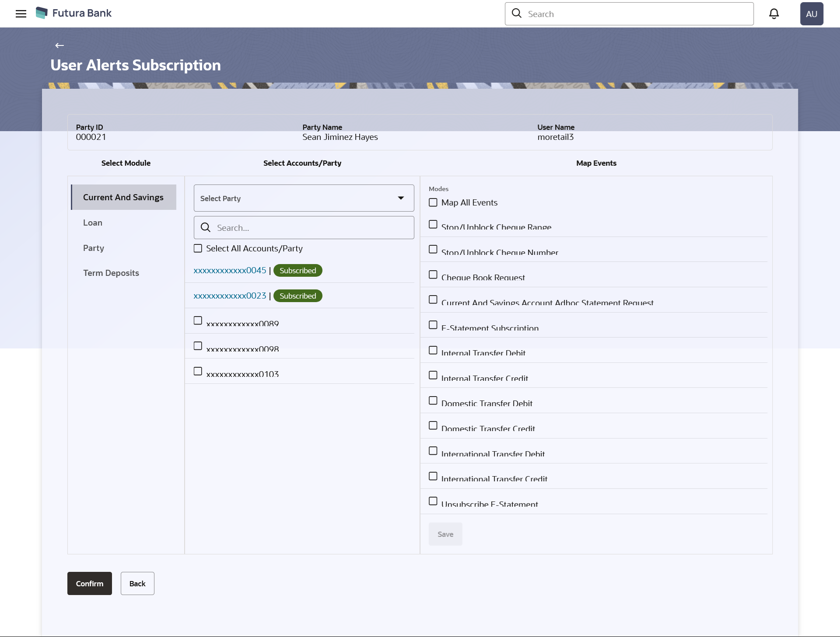Open the hamburger navigation menu

click(21, 14)
